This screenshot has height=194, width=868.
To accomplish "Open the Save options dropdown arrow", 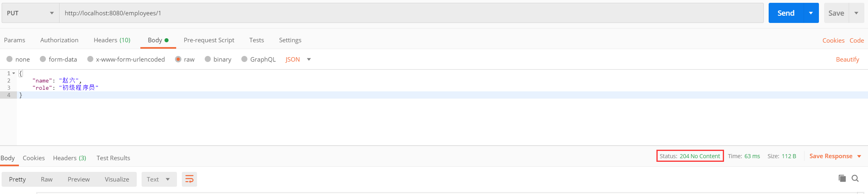I will (x=856, y=13).
